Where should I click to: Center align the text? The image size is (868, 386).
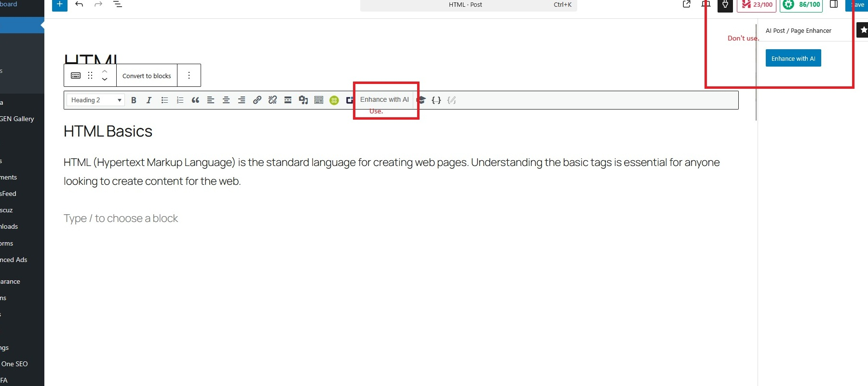pos(226,100)
